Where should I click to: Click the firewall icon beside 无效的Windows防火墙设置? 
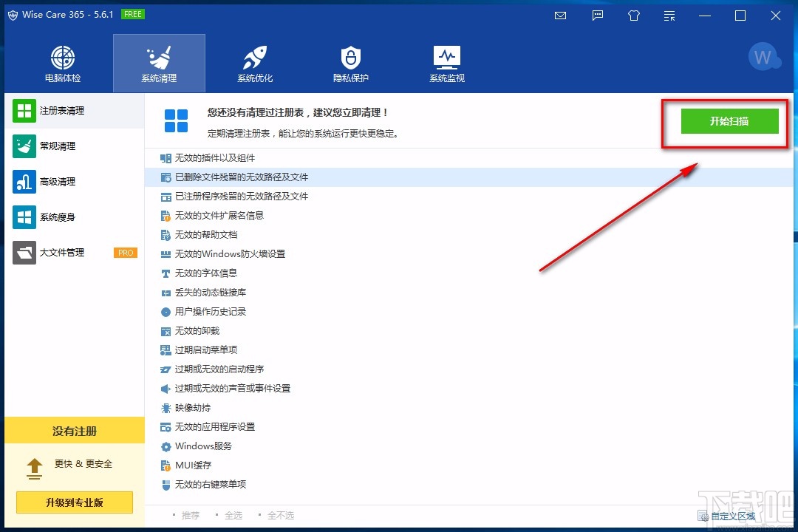coord(166,254)
